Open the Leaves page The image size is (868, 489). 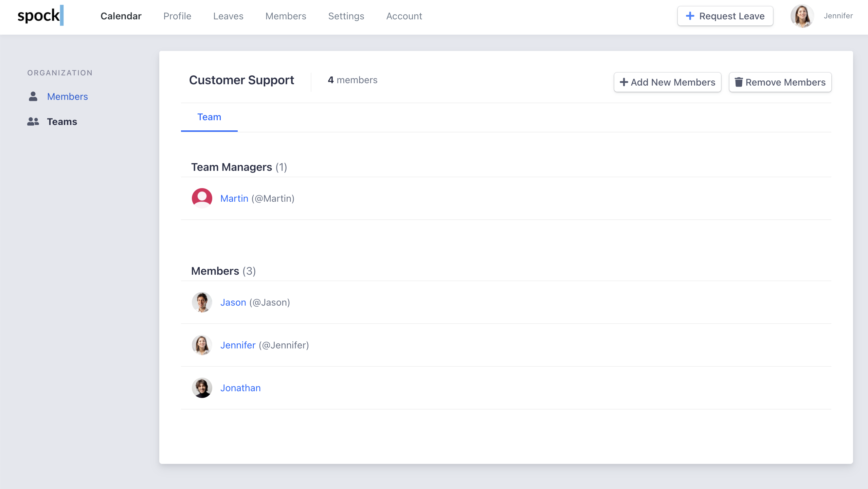click(x=228, y=16)
